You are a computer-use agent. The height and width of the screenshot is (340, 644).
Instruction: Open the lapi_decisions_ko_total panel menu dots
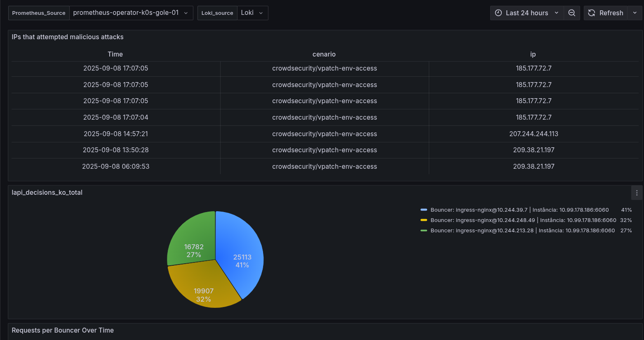[637, 193]
